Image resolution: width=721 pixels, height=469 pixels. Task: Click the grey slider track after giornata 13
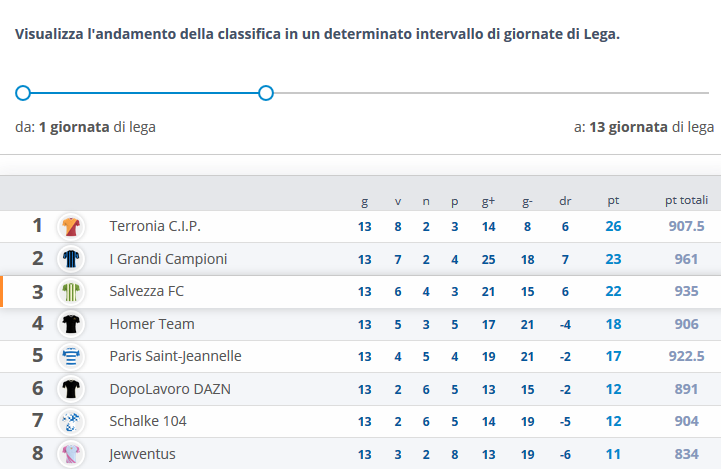coord(491,93)
